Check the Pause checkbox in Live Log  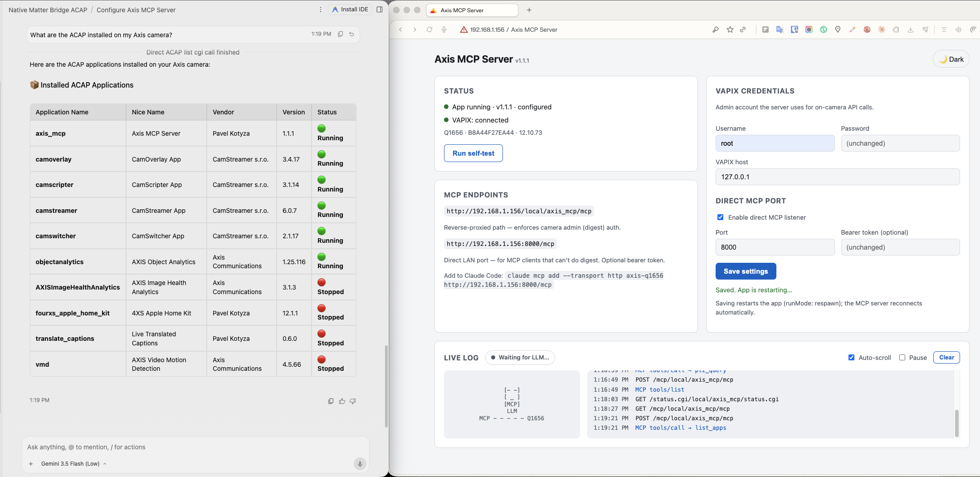pos(902,358)
